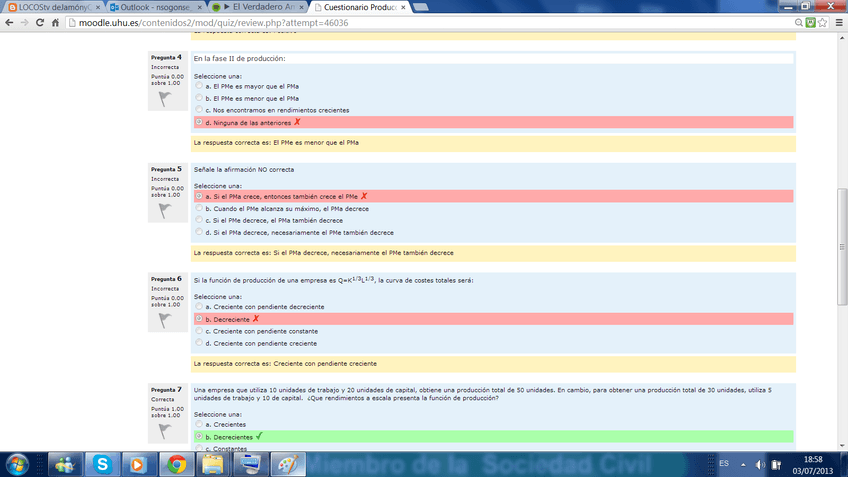The height and width of the screenshot is (477, 848).
Task: Select option 'a. El PMe es mayor que el PMa'
Action: pos(198,86)
